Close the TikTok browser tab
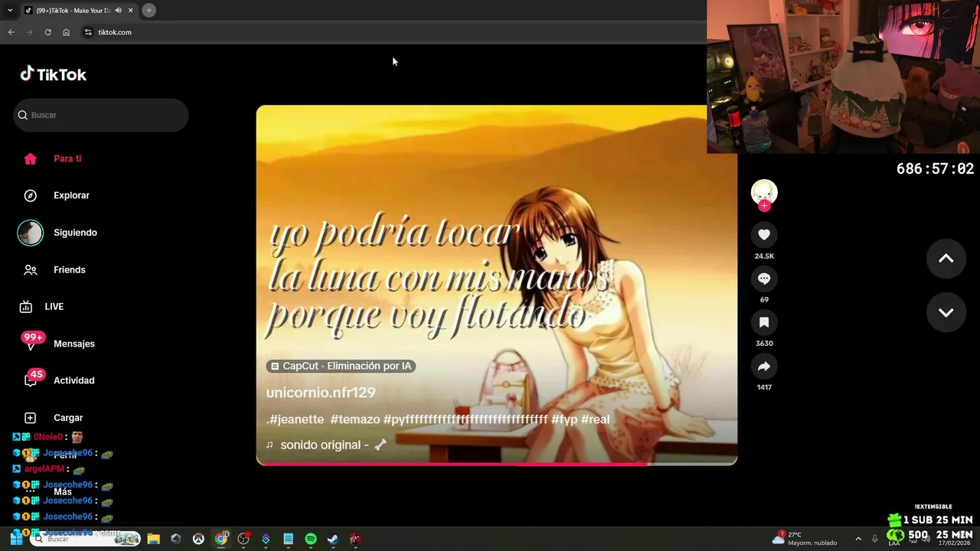Screen dimensions: 980x551 (130, 10)
